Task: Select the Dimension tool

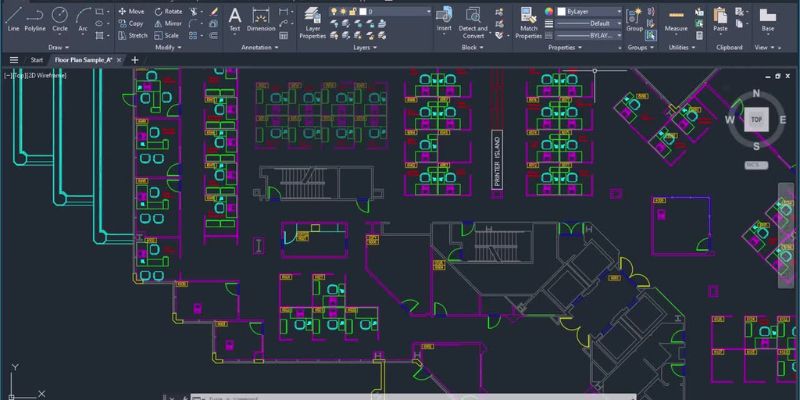Action: [261, 20]
